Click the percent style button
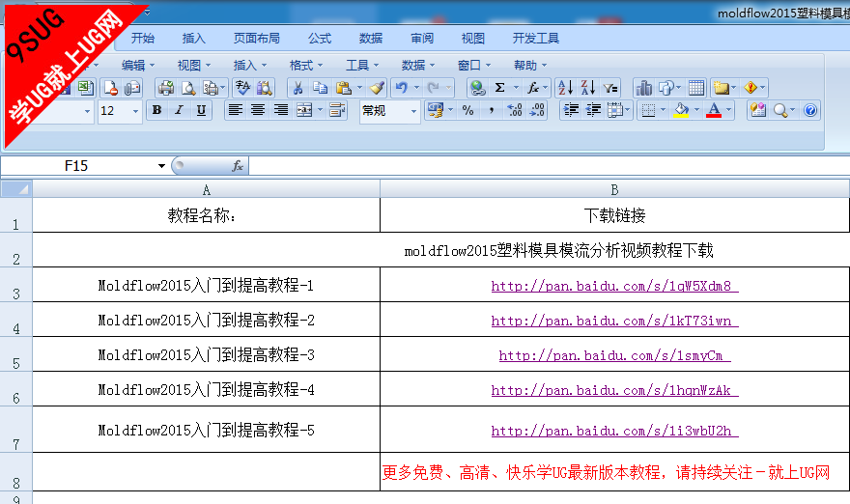 468,111
